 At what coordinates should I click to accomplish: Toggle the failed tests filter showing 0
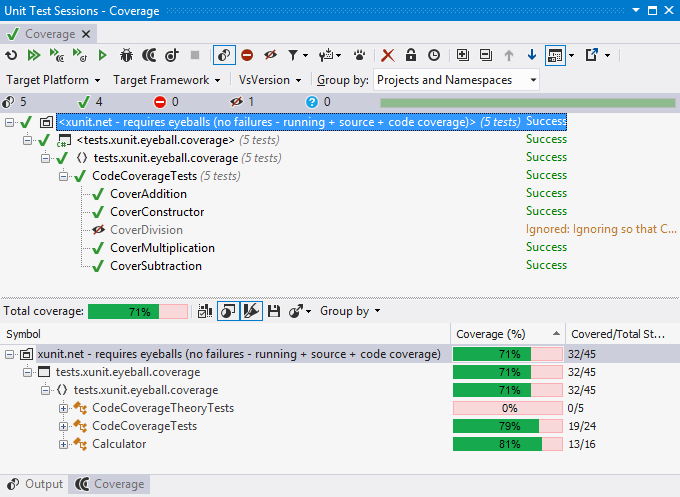[x=165, y=102]
